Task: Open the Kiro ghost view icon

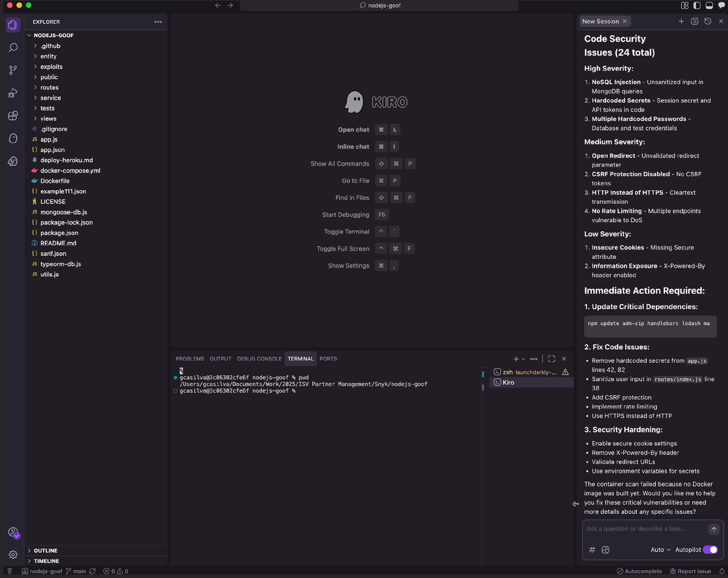Action: click(x=13, y=138)
